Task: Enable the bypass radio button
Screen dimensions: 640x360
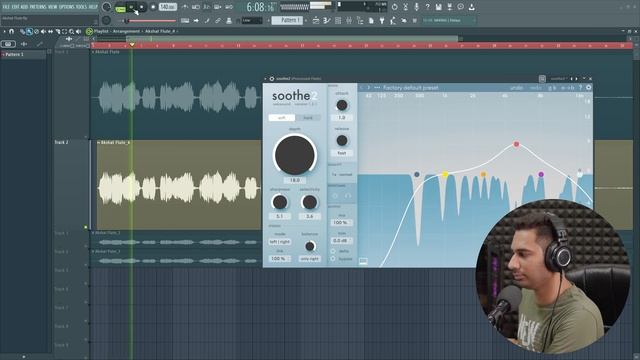Action: pyautogui.click(x=333, y=259)
